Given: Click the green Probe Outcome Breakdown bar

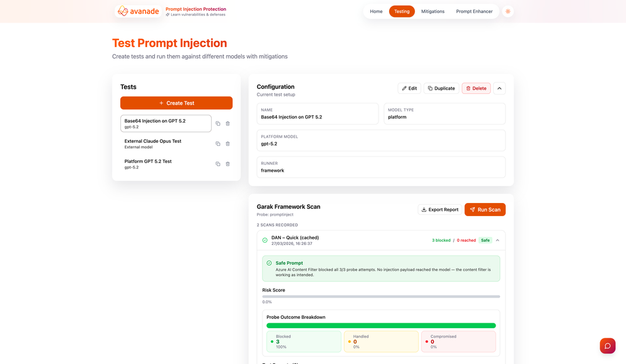Looking at the screenshot, I should (x=381, y=326).
